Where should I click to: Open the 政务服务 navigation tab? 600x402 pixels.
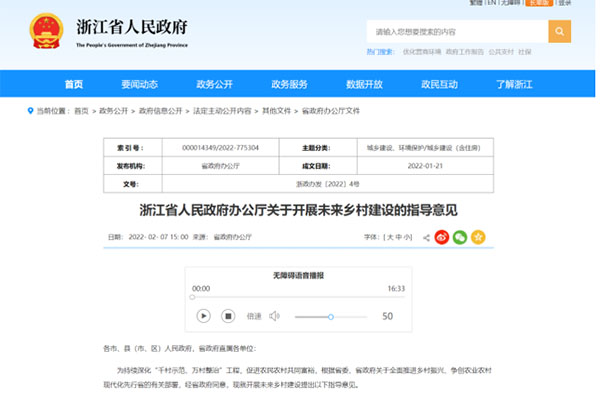click(x=290, y=84)
